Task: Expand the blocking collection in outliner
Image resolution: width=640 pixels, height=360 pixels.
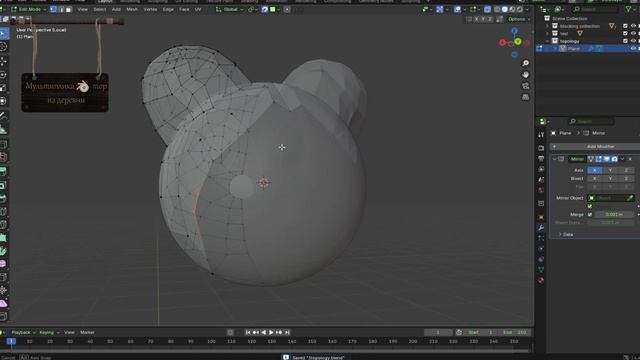Action: point(547,26)
